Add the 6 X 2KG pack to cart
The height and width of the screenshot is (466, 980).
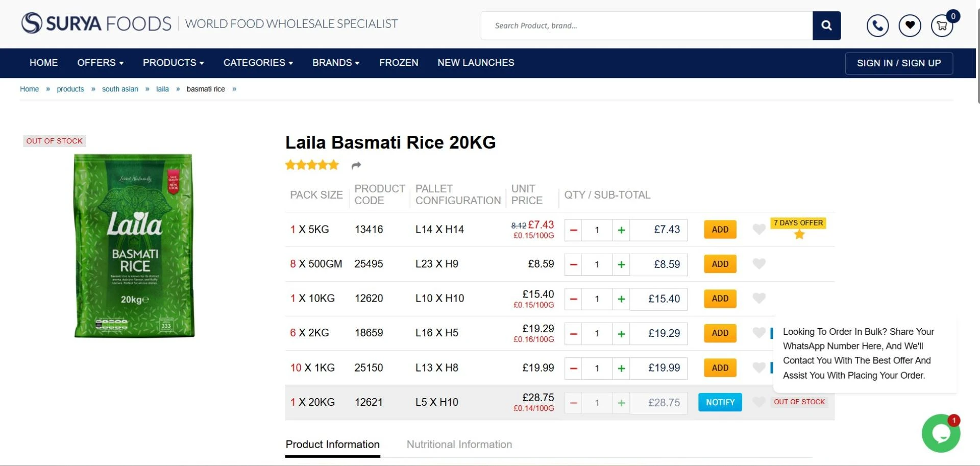720,333
